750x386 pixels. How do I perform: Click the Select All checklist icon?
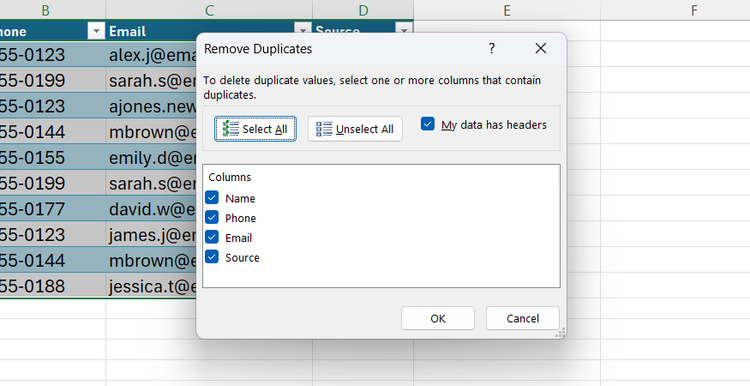(x=231, y=129)
